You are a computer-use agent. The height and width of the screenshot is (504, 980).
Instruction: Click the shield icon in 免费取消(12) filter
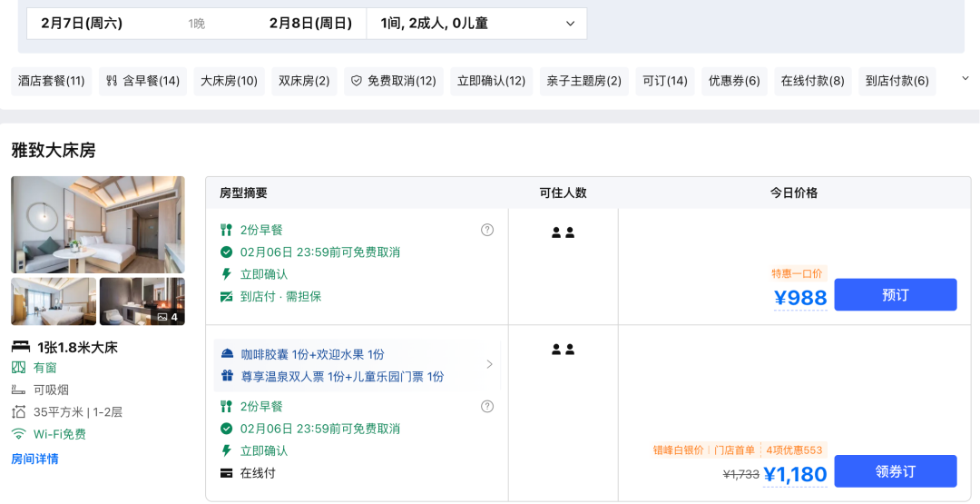coord(357,81)
